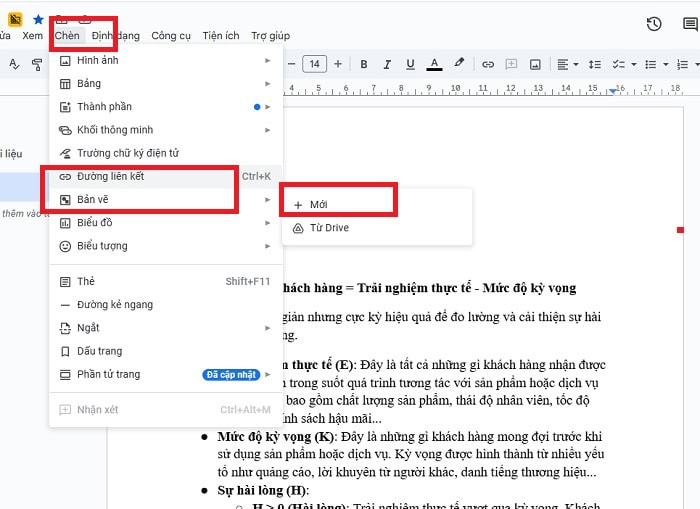Viewport: 700px width, 509px height.
Task: Click the paint format roller icon
Action: [37, 64]
